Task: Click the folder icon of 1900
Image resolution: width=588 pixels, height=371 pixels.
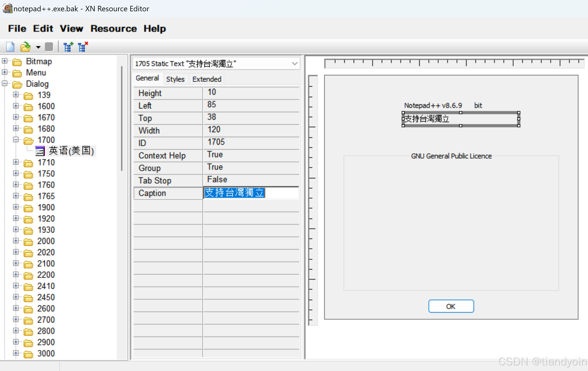Action: 28,208
